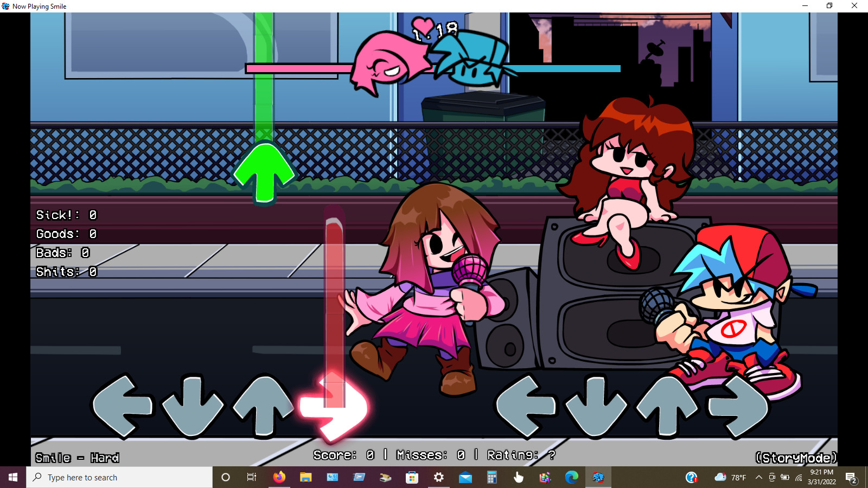Screen dimensions: 868x488
Task: Open the Windows Start menu
Action: [13, 477]
